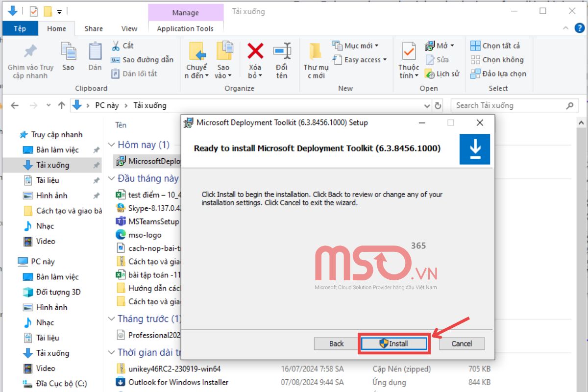Select the pinned Tải xuống folder

(52, 165)
